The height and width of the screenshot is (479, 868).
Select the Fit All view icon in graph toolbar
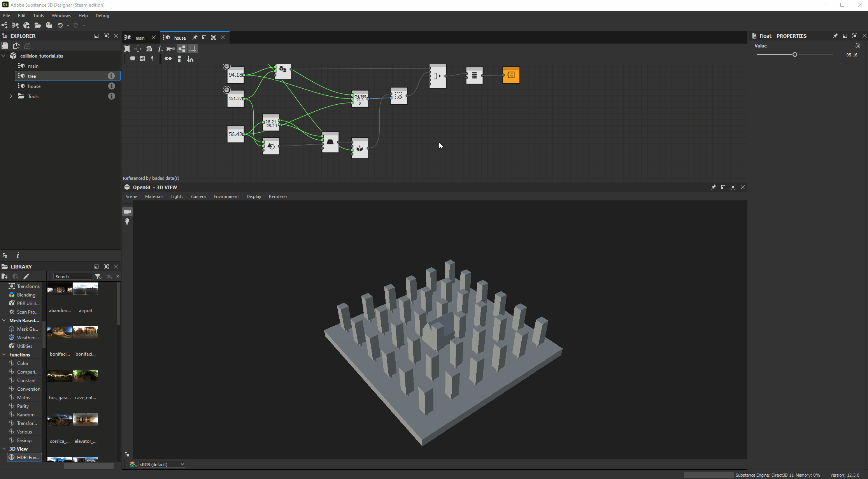pos(127,49)
